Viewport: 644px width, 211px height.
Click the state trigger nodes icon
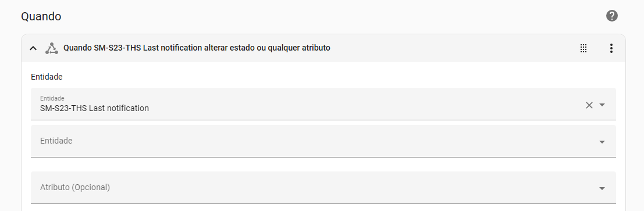[x=51, y=48]
